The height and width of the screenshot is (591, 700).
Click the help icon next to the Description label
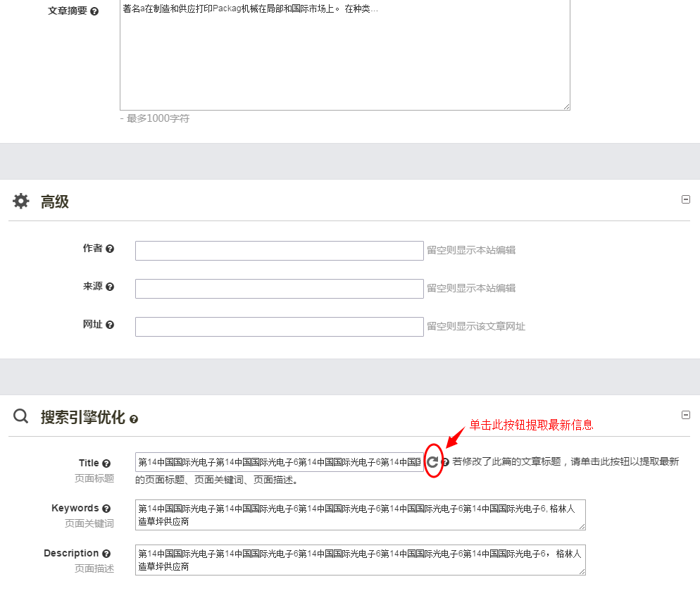pyautogui.click(x=106, y=553)
